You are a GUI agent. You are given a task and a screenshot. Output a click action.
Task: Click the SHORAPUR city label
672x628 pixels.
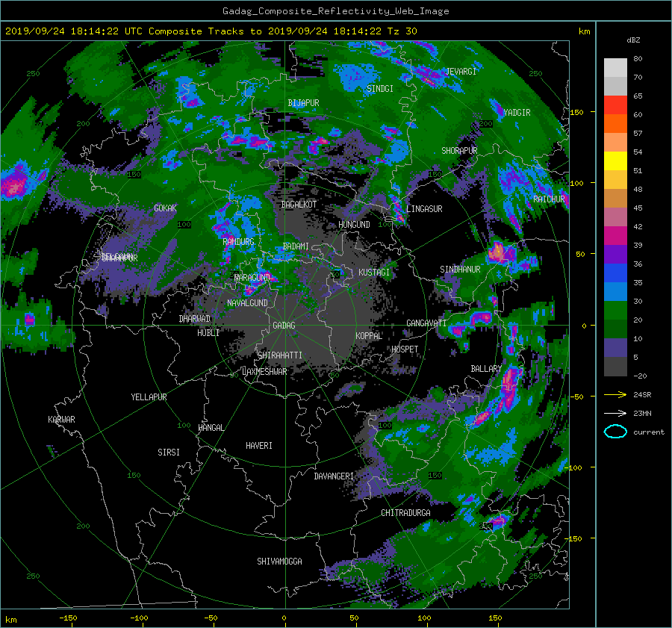tap(459, 151)
